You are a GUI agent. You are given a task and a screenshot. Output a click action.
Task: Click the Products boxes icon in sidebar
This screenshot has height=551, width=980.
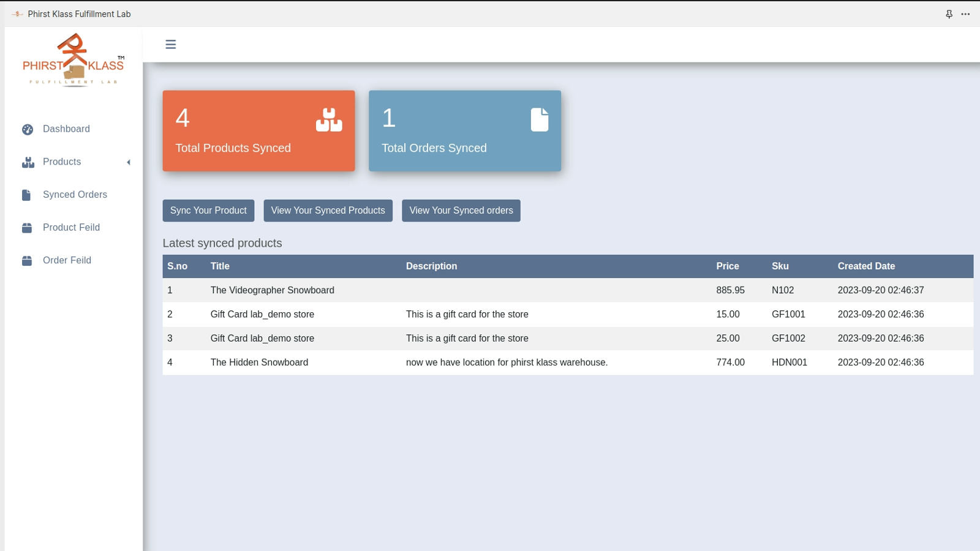(27, 162)
